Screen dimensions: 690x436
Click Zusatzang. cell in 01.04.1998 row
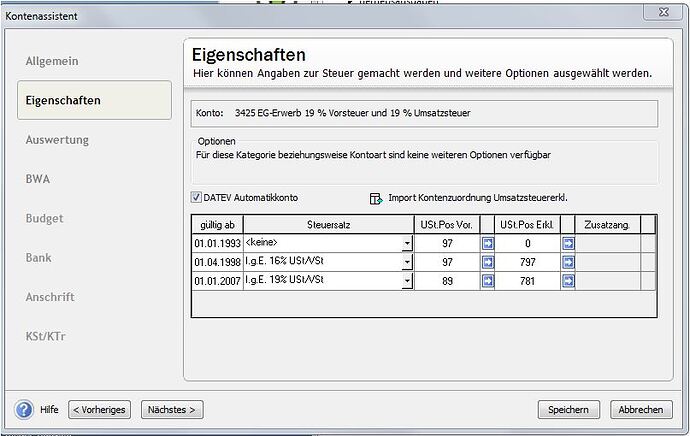tap(608, 262)
